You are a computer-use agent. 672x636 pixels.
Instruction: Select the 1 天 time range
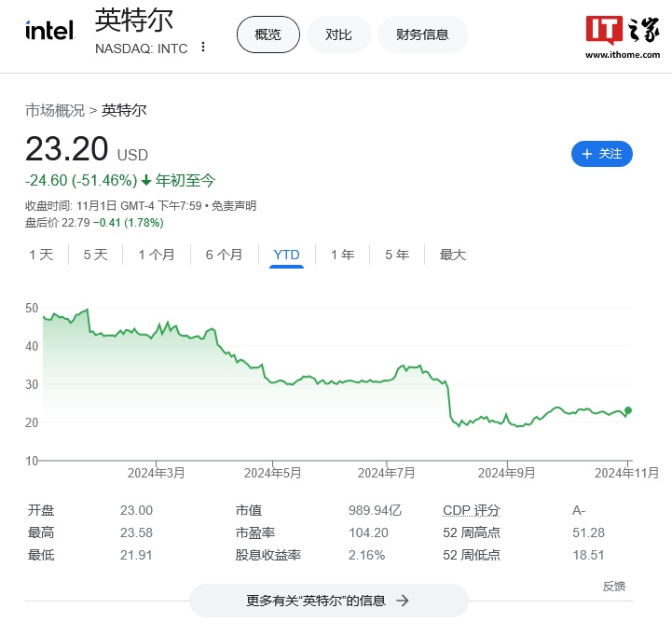click(x=41, y=255)
